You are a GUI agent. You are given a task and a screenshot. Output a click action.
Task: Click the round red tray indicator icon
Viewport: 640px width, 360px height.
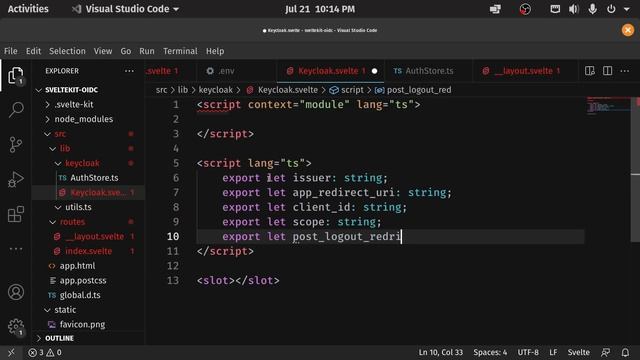(525, 9)
